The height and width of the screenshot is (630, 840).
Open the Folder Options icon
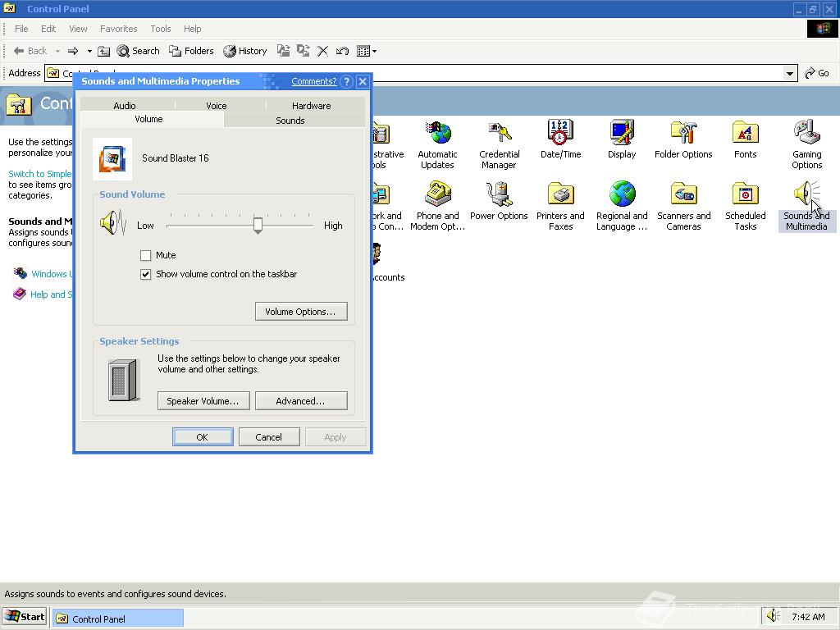click(683, 139)
